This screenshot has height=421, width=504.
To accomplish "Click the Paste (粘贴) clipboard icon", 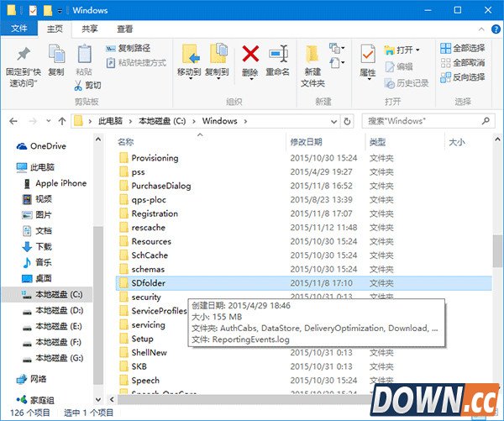I will tap(84, 54).
